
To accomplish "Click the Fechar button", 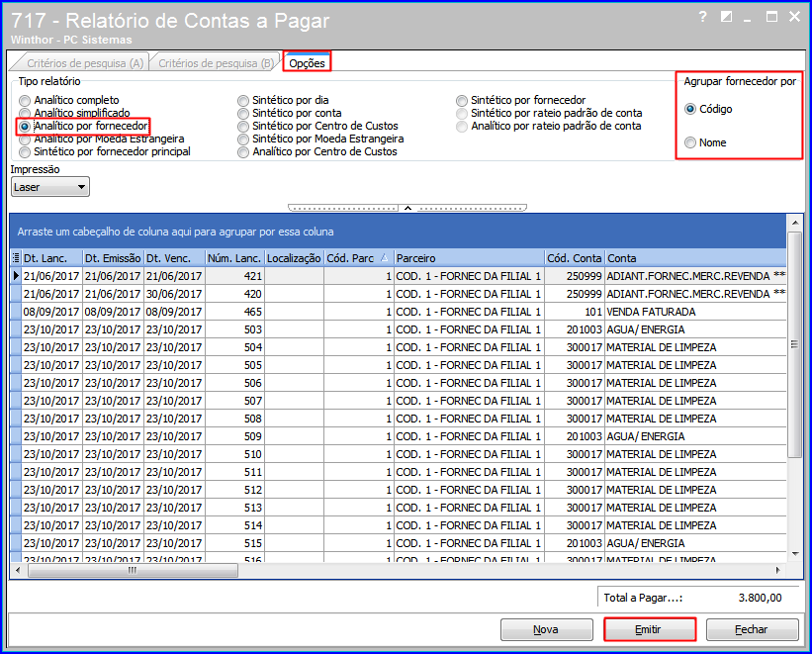I will tap(752, 629).
